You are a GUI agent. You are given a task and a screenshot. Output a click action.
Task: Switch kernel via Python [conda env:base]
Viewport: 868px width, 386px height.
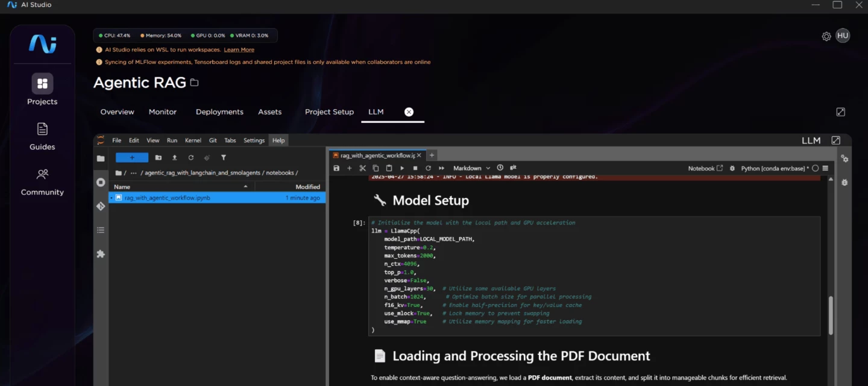click(775, 168)
